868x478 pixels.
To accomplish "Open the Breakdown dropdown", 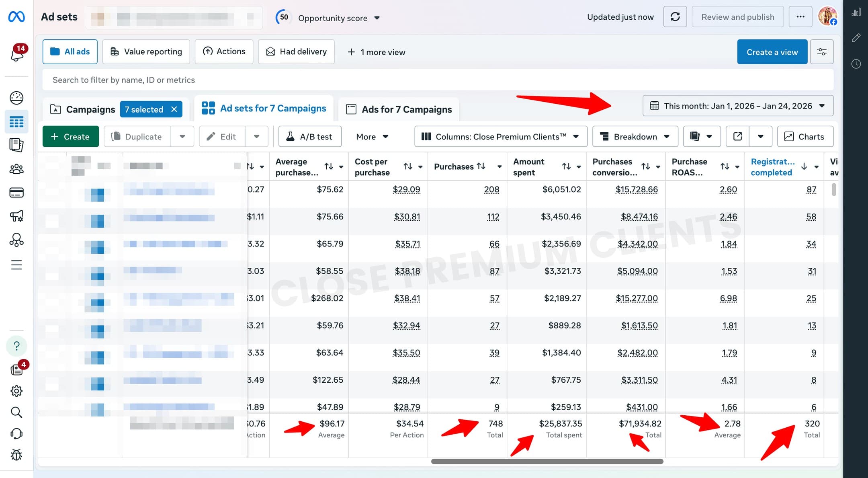I will pyautogui.click(x=635, y=137).
